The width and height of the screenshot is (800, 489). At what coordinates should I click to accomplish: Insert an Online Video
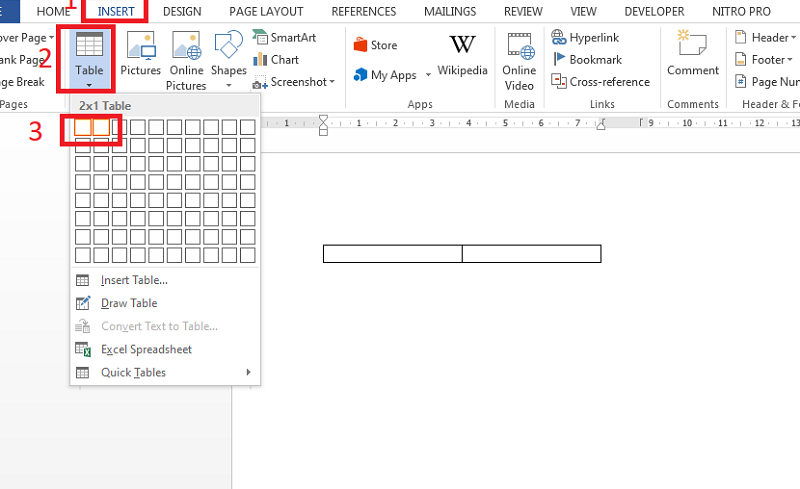click(519, 61)
